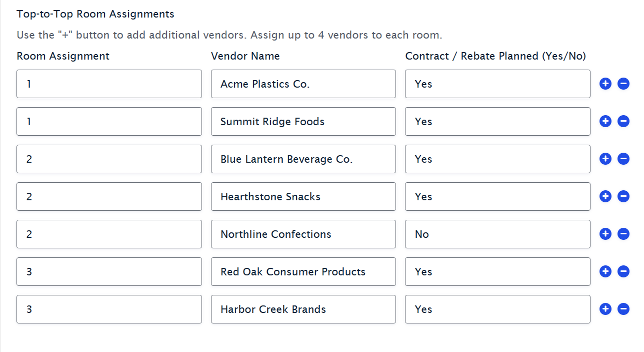
Task: Remove the Harbor Creek Brands row
Action: [623, 309]
